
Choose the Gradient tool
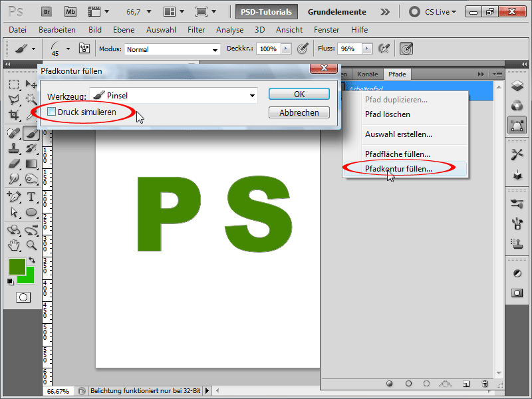[31, 164]
